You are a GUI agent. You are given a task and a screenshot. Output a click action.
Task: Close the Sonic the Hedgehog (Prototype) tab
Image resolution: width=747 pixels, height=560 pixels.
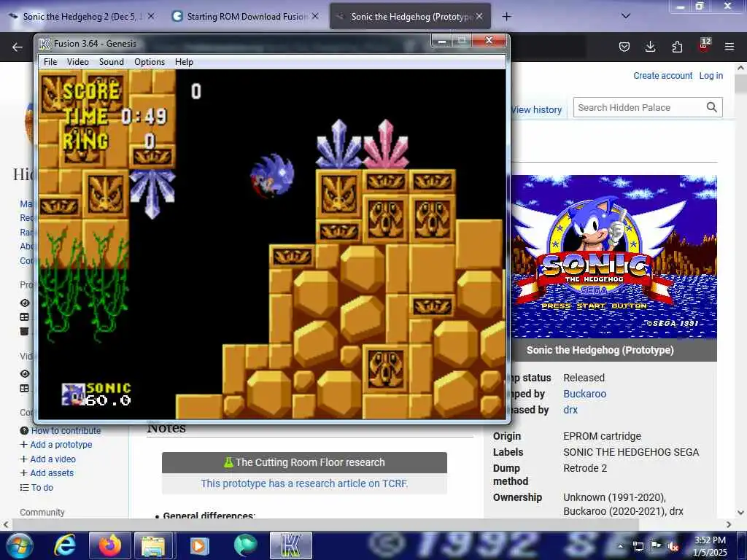coord(479,16)
